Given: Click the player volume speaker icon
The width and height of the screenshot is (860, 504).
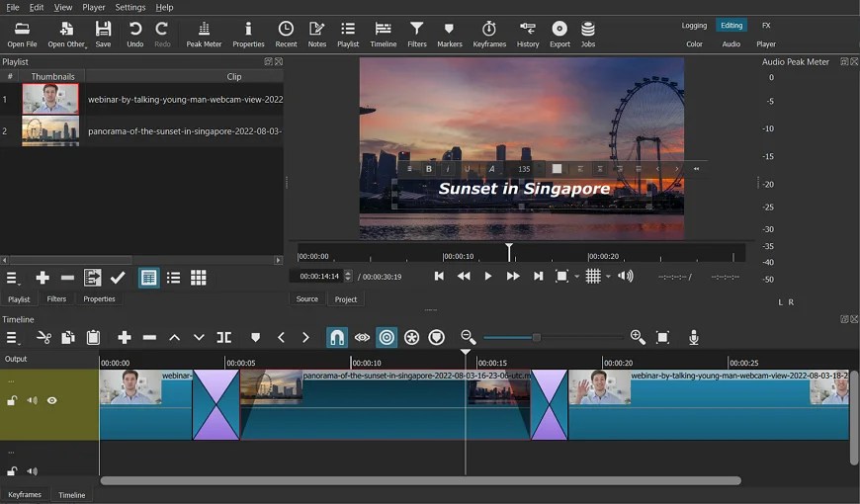Looking at the screenshot, I should click(626, 276).
